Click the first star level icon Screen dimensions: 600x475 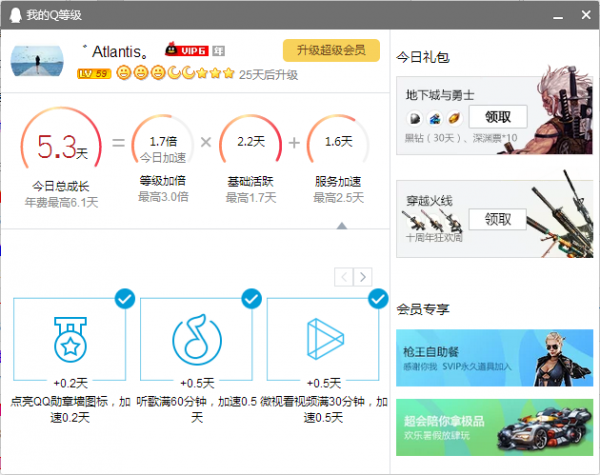(202, 72)
